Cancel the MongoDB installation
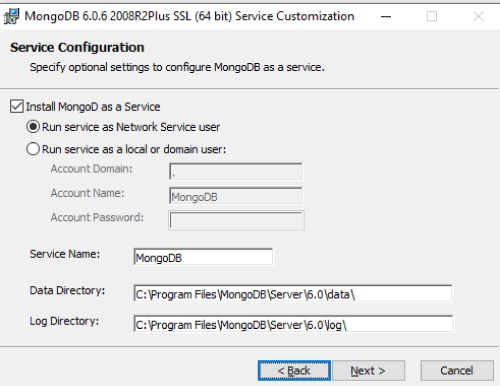The image size is (500, 386). [x=457, y=370]
